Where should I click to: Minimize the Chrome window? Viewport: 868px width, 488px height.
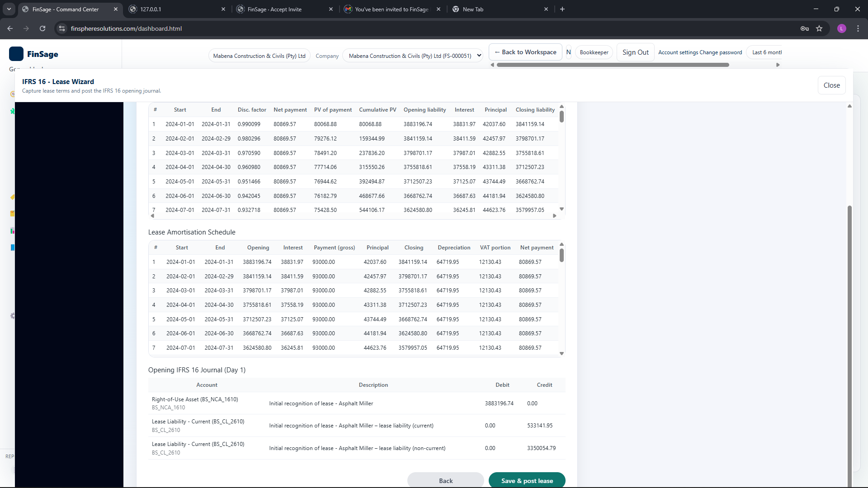click(x=816, y=9)
